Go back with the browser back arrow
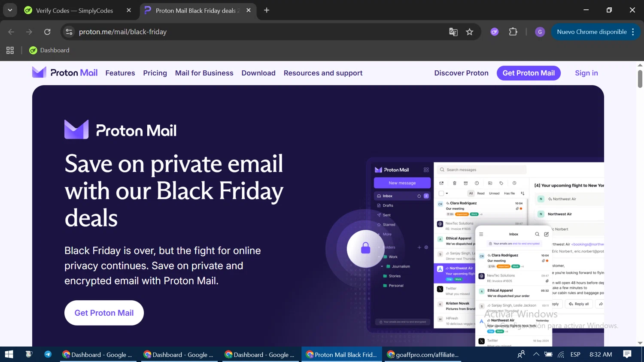The width and height of the screenshot is (644, 362). click(11, 32)
